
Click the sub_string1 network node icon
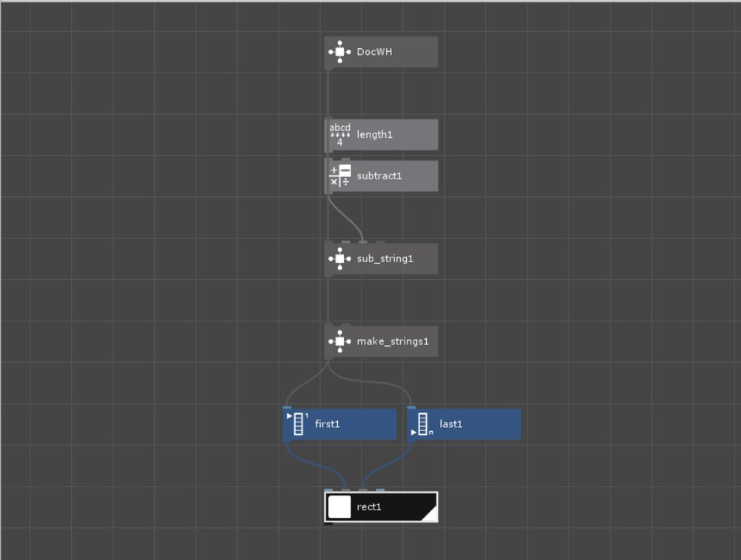point(339,259)
